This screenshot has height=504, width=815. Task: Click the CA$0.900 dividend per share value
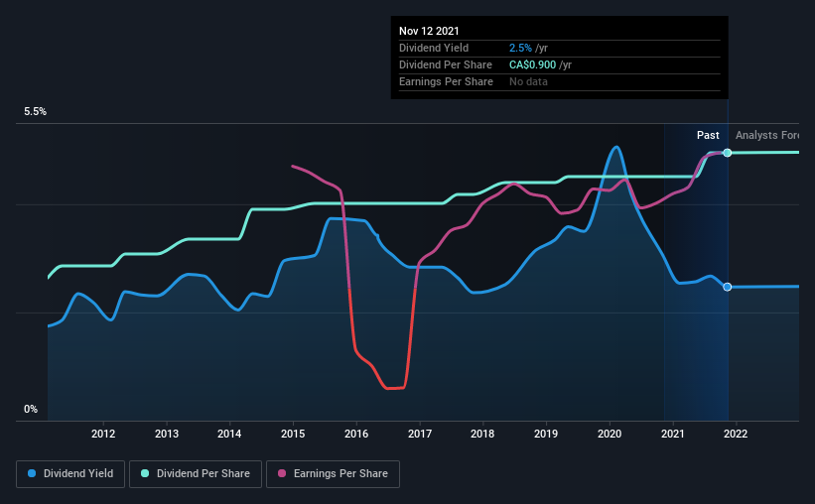533,64
